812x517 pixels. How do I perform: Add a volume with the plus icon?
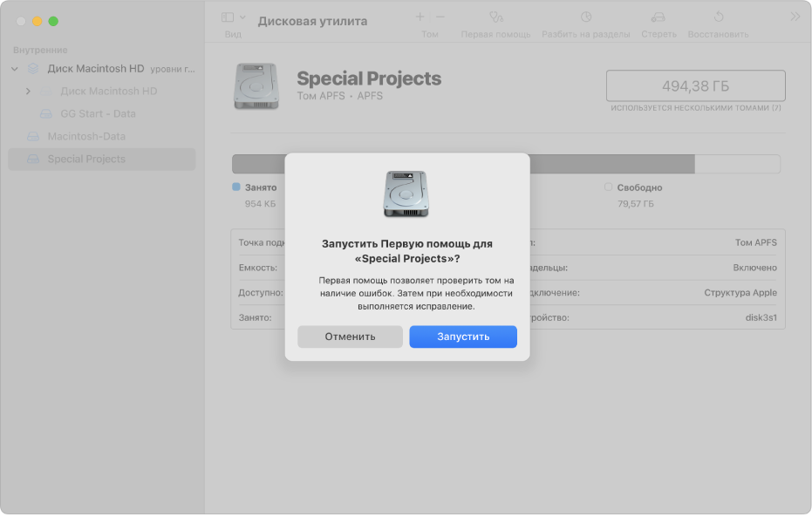(x=420, y=17)
